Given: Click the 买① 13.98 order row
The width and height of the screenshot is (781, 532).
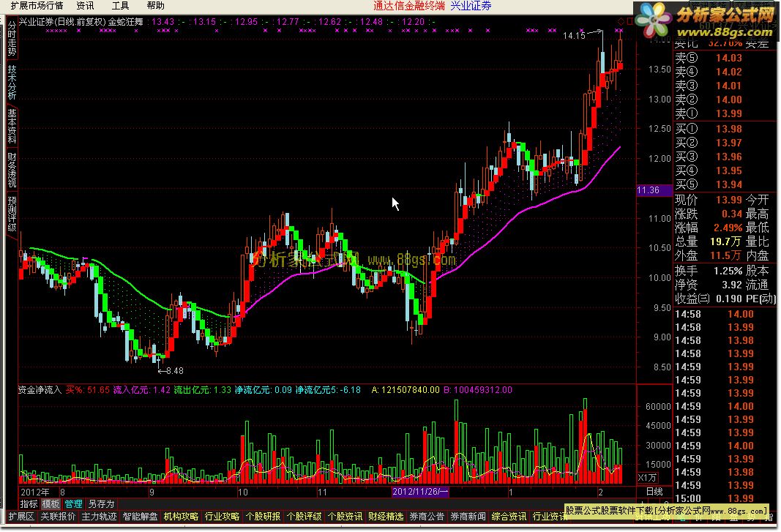Looking at the screenshot, I should click(x=709, y=129).
